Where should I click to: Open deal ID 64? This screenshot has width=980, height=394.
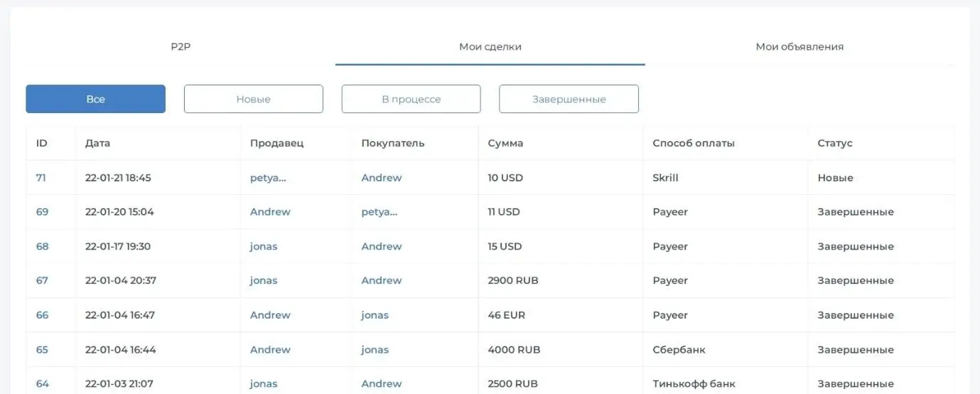(42, 384)
